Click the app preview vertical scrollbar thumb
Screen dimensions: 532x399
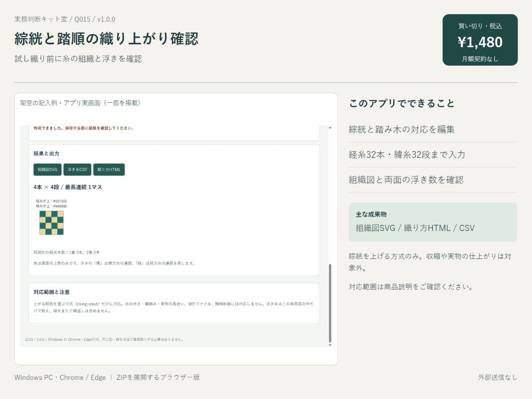(x=330, y=303)
